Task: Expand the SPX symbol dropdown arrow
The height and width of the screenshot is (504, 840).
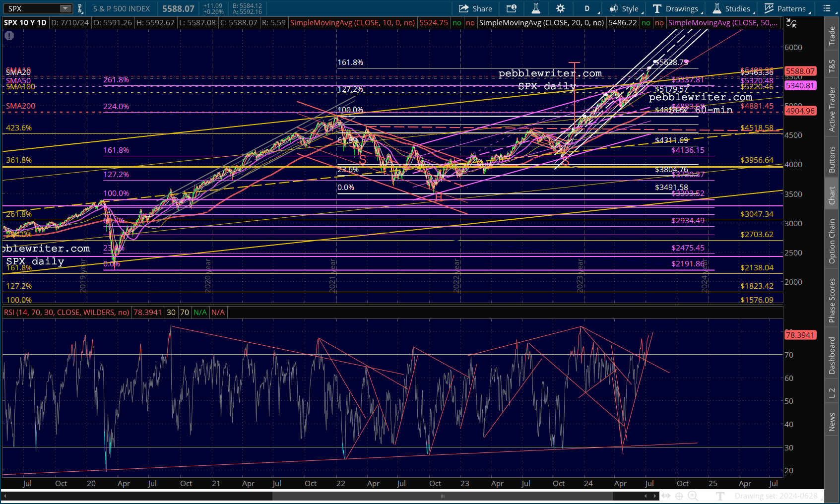Action: pyautogui.click(x=65, y=8)
